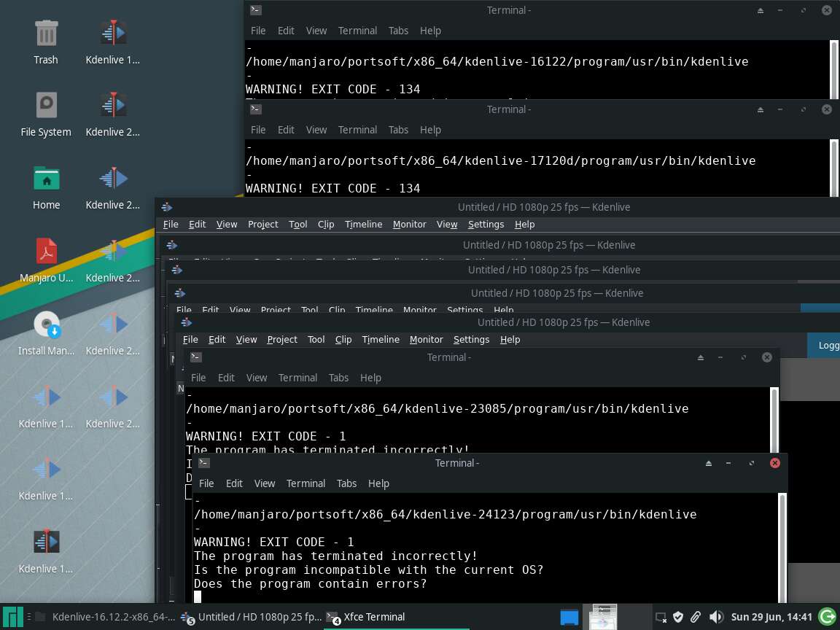Click the green session logout icon in panel
Screen dimensions: 840x630
[827, 617]
